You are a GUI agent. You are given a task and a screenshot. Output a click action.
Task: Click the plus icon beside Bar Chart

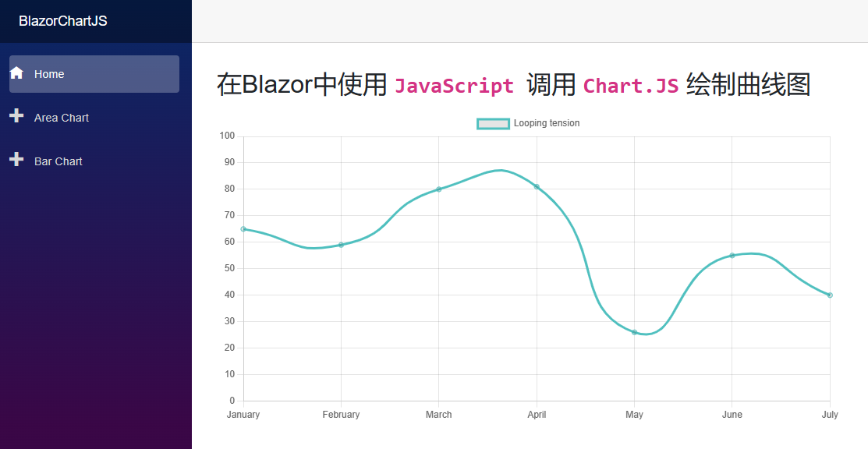16,160
